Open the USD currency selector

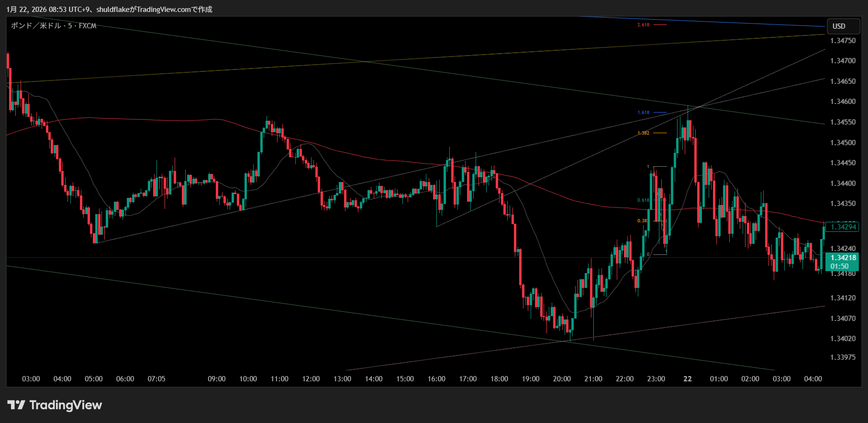(x=839, y=26)
